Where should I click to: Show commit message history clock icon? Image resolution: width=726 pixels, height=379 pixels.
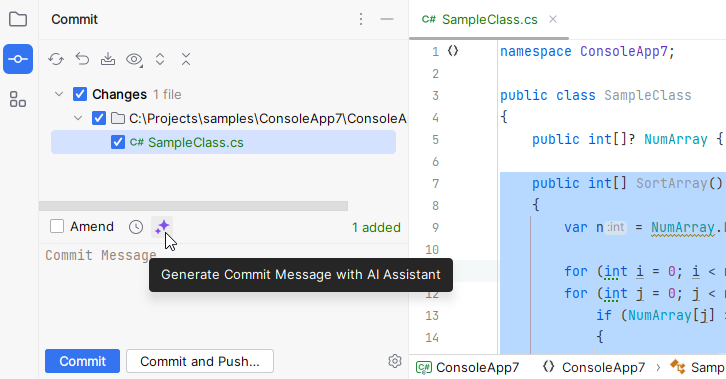(136, 227)
